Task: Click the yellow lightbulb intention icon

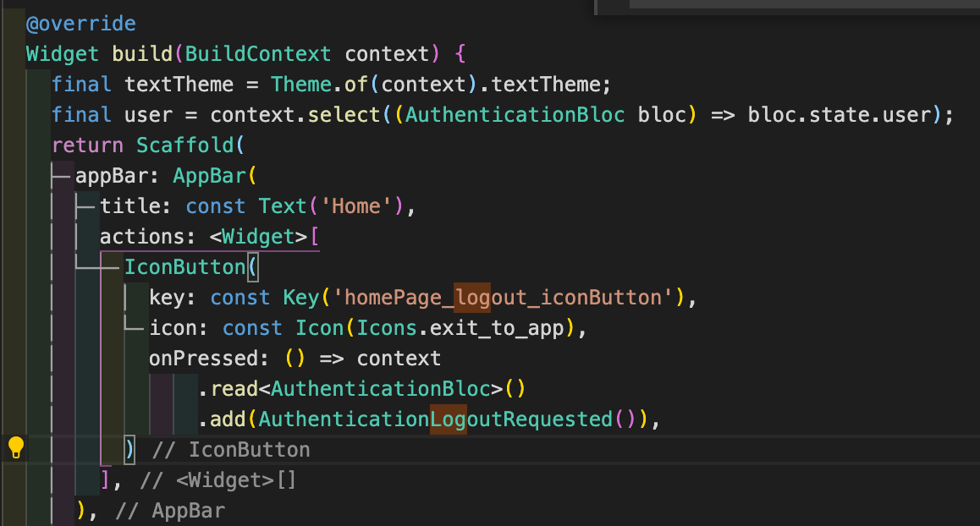Action: point(15,449)
